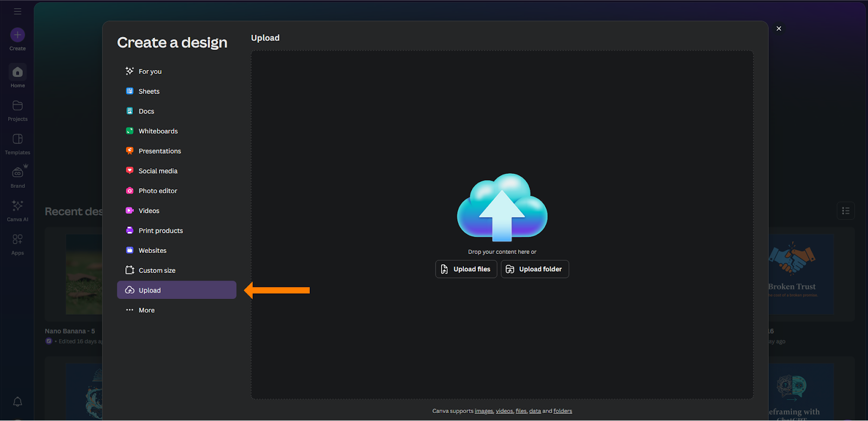Close the Create a design dialog
The width and height of the screenshot is (868, 421).
778,29
